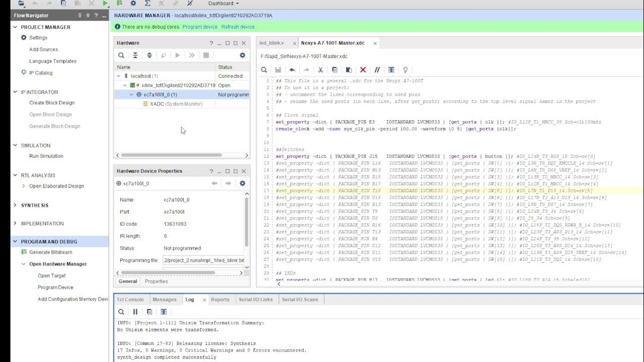The height and width of the screenshot is (362, 644).
Task: Click the back arrow in Device Properties
Action: click(x=214, y=184)
